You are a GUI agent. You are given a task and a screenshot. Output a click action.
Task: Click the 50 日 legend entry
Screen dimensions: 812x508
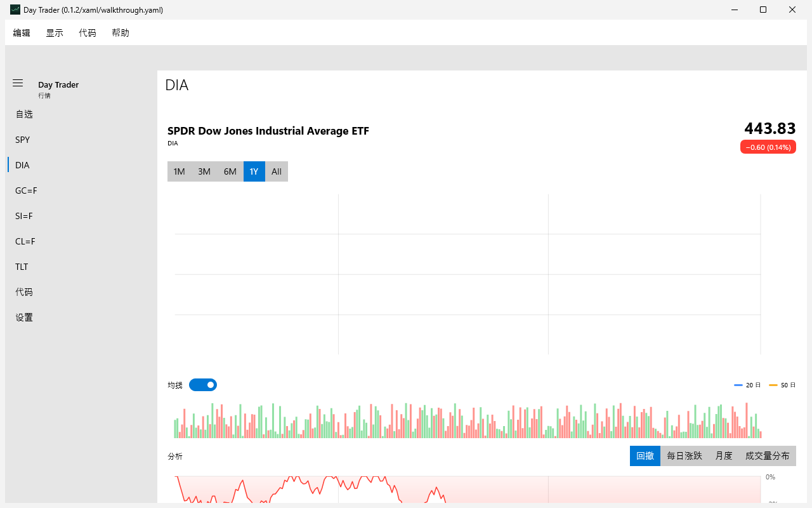point(782,385)
